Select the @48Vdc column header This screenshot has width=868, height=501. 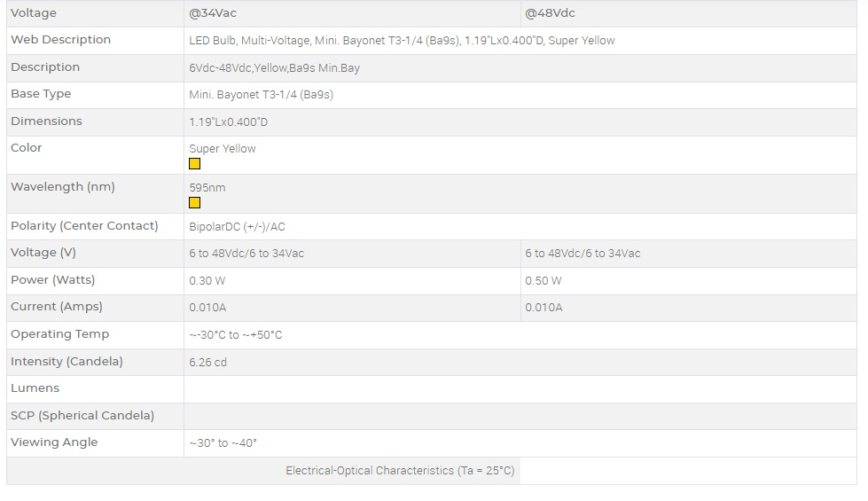pos(550,13)
